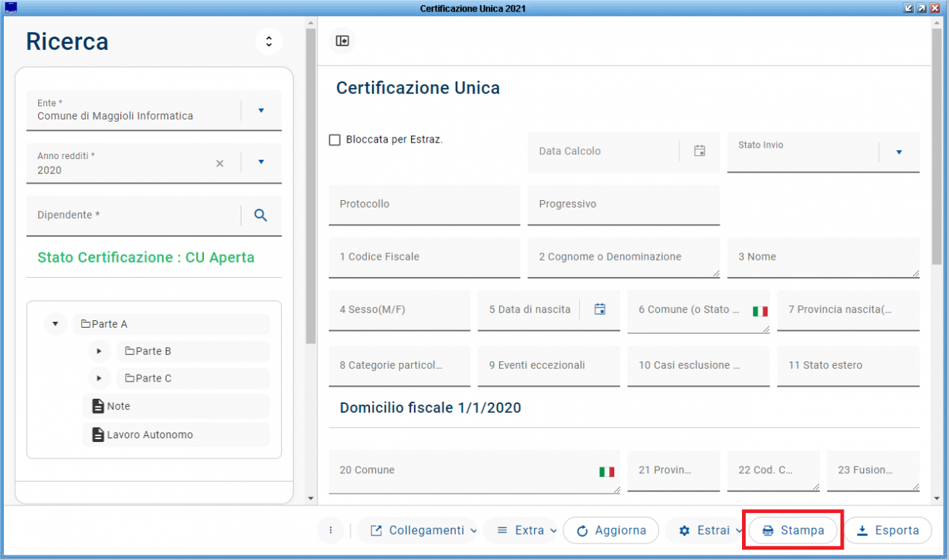Screen dimensions: 949x560
Task: Open the Estrai dropdown menu
Action: pyautogui.click(x=705, y=530)
